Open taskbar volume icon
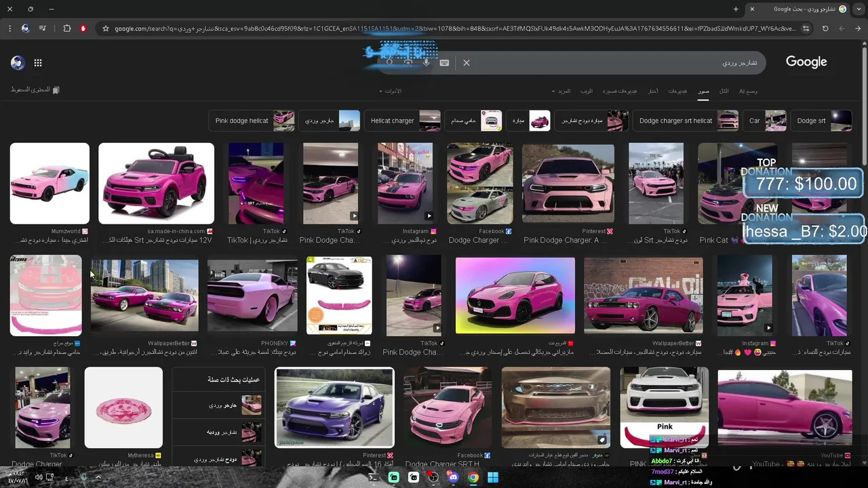This screenshot has height=488, width=868. 39,477
